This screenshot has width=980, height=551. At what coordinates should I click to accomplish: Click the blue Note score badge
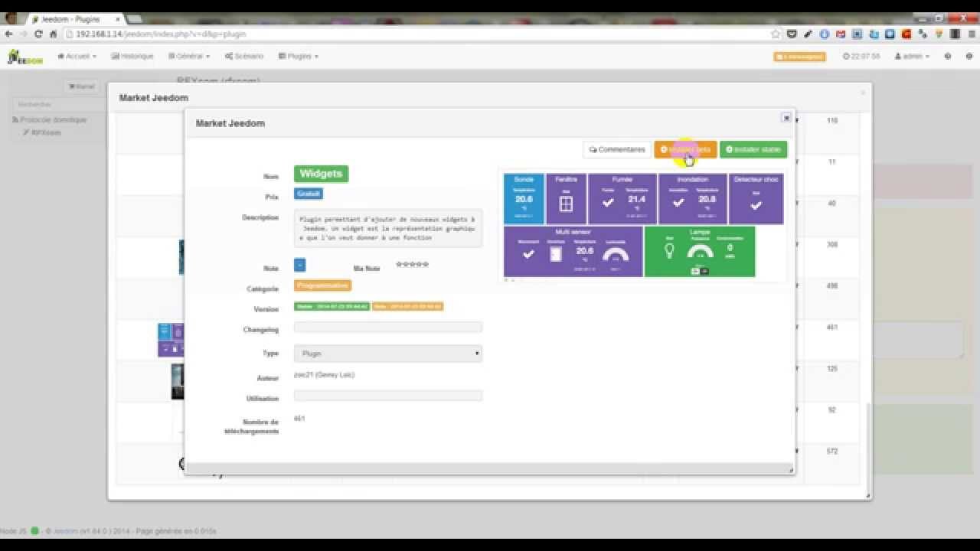tap(300, 265)
